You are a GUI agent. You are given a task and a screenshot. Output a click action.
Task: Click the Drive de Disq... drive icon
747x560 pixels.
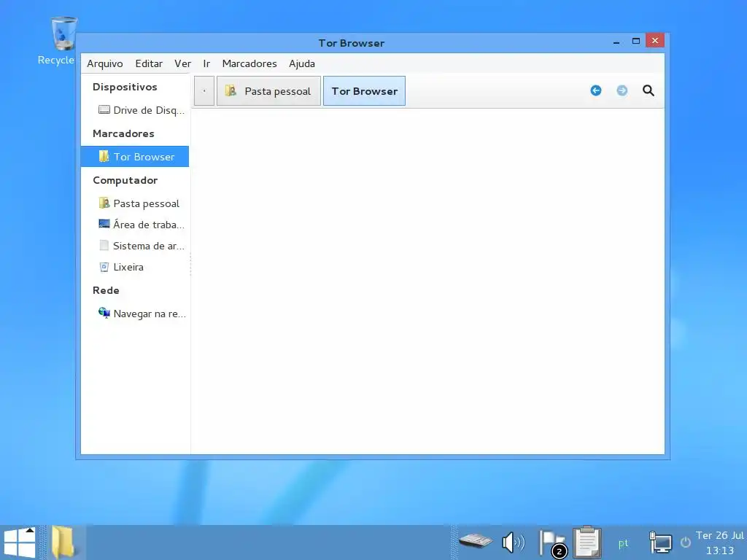(x=104, y=110)
